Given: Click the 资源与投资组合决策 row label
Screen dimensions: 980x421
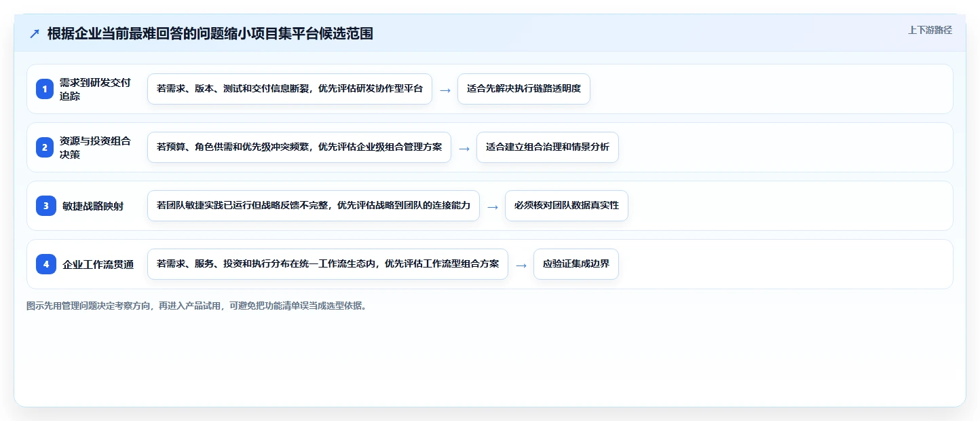Looking at the screenshot, I should (x=95, y=147).
